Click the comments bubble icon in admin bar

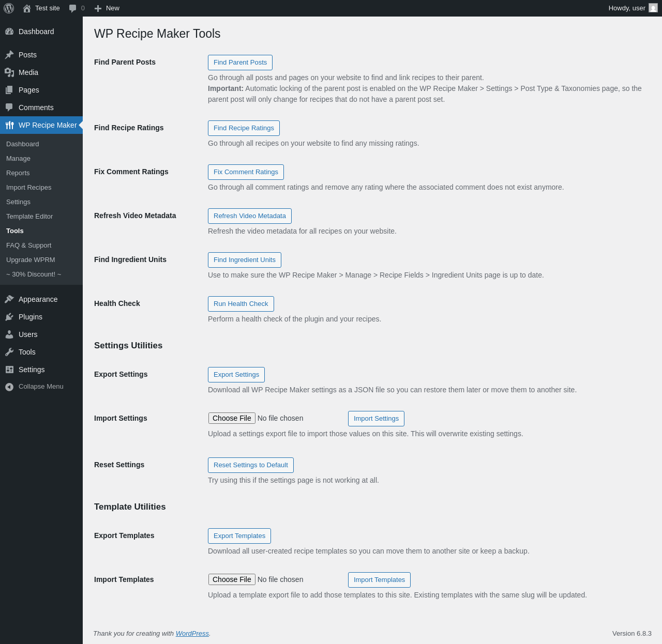coord(73,8)
